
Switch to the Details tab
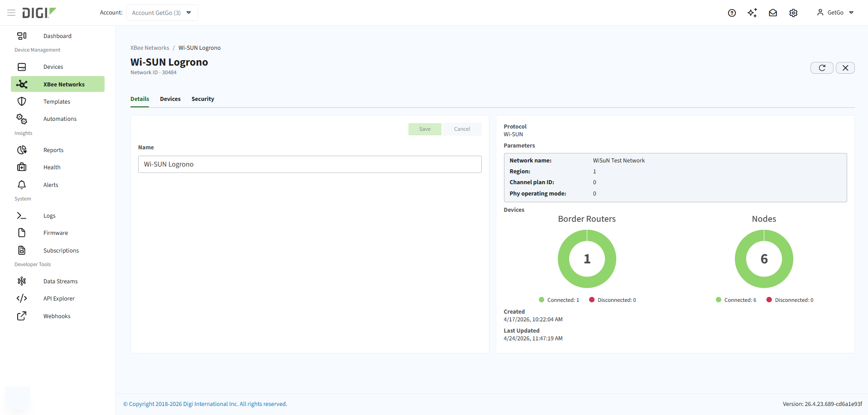tap(139, 99)
